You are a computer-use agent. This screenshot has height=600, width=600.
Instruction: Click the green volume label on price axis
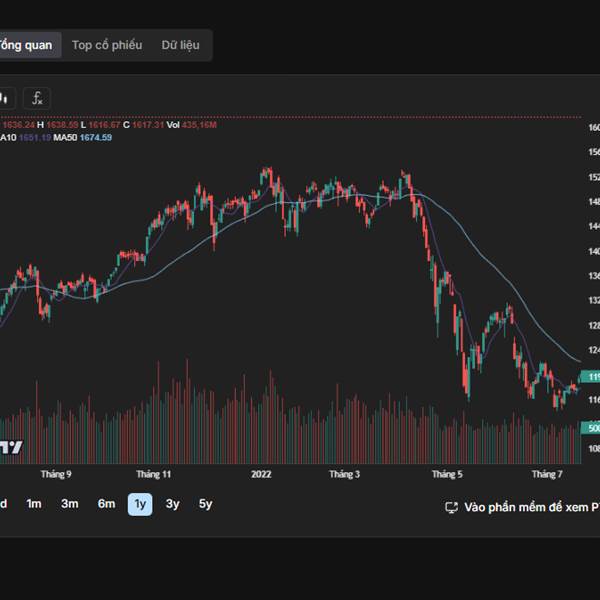coord(592,427)
